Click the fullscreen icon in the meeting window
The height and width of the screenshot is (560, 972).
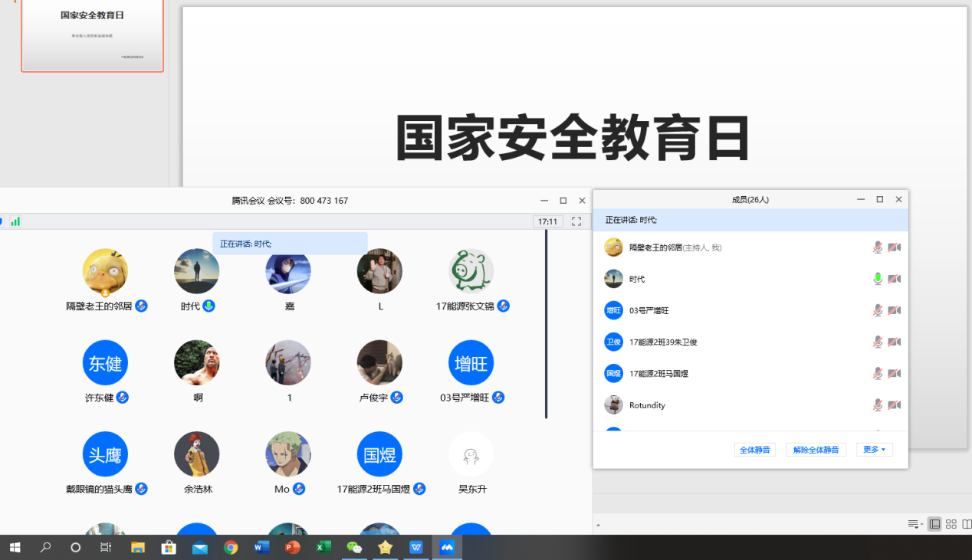pyautogui.click(x=577, y=220)
